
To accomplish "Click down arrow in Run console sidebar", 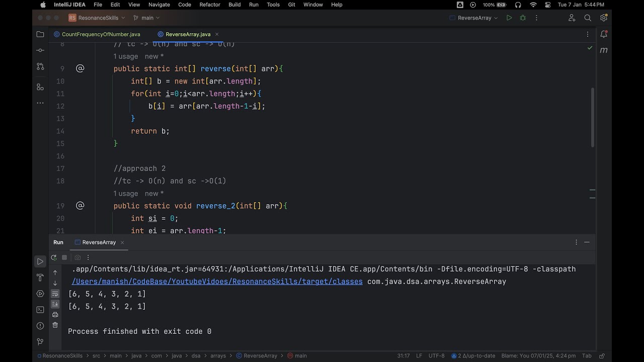I will point(55,283).
